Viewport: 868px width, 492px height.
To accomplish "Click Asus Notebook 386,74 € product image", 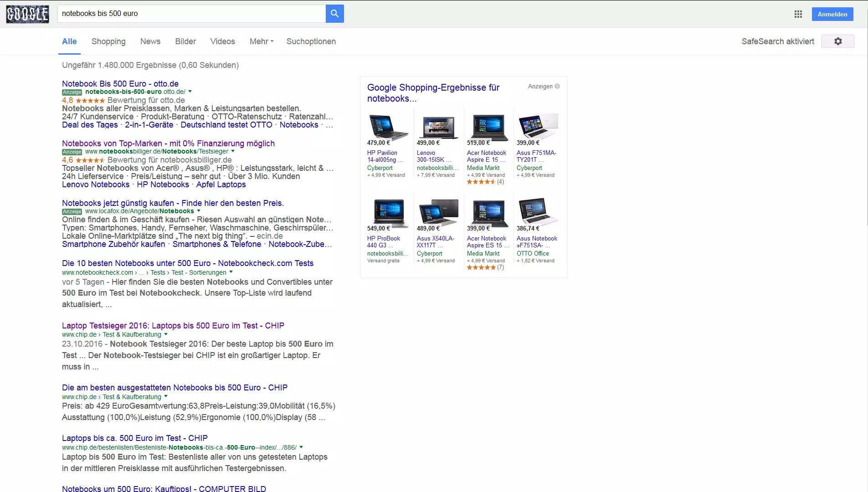I will (x=538, y=211).
